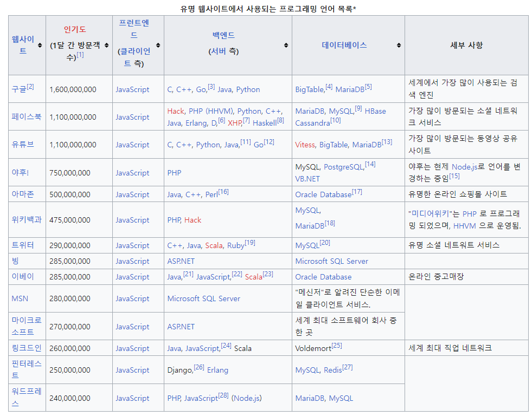Open reference [25] next to Voldemort
This screenshot has height=416, width=532.
click(337, 346)
